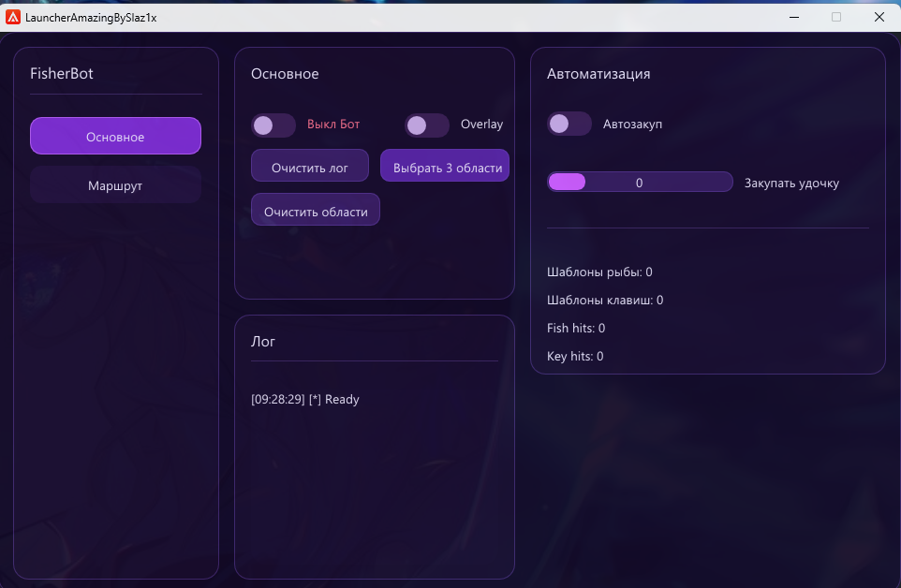The image size is (901, 588).
Task: Minimize the LauncherAmazingBySlaz1x window
Action: point(793,17)
